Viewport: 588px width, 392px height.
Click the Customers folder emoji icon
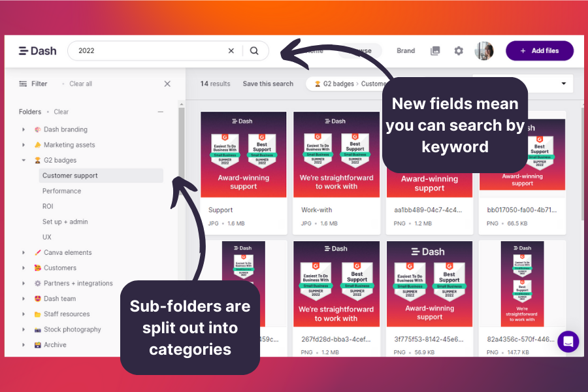coord(37,268)
